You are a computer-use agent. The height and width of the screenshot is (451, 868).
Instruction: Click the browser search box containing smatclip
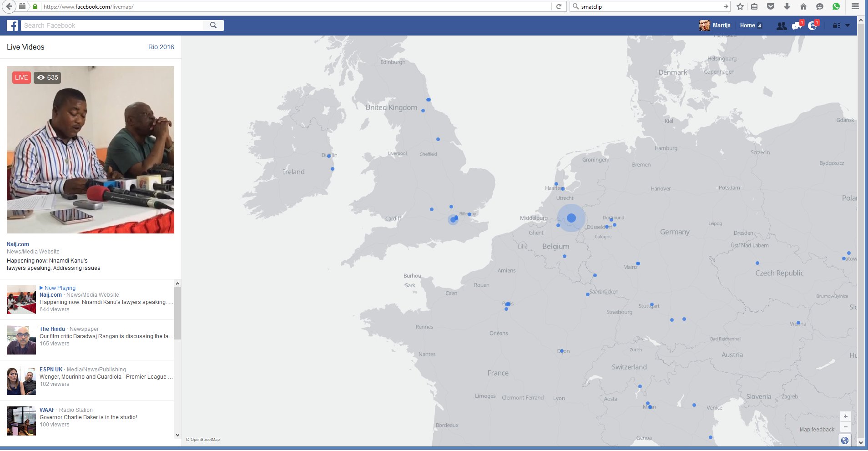click(x=650, y=6)
